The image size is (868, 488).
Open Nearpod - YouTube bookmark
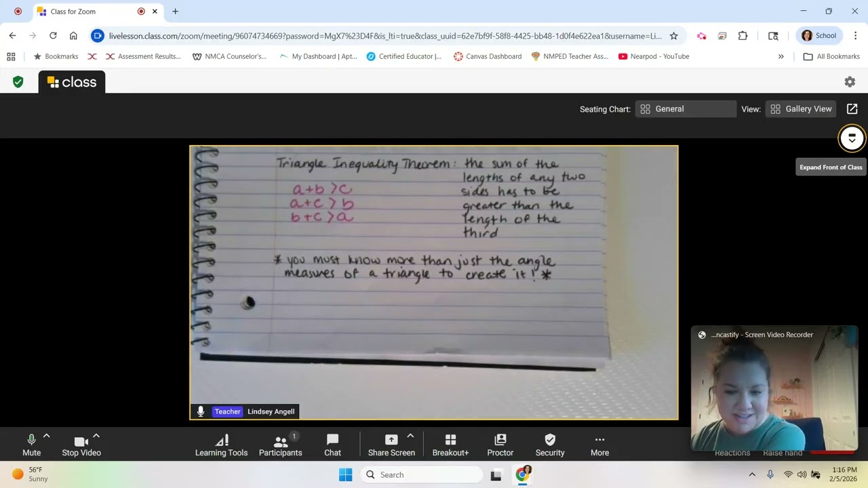coord(654,56)
